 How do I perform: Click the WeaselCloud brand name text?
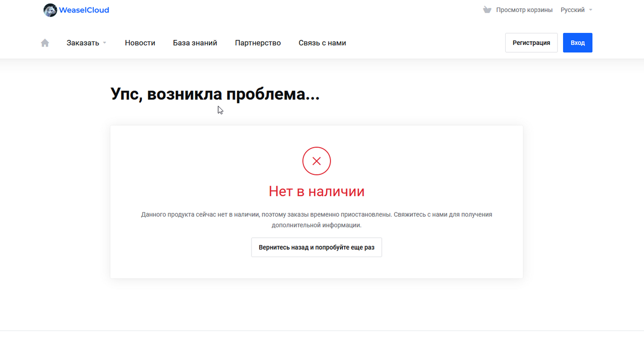(84, 10)
